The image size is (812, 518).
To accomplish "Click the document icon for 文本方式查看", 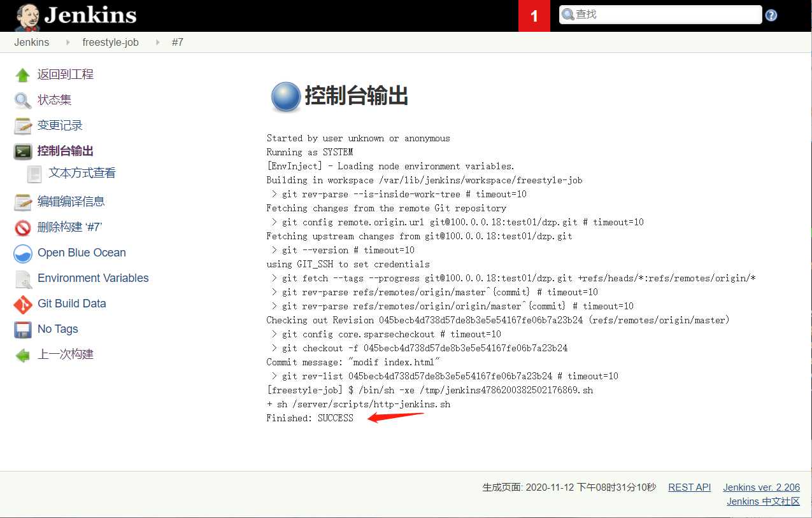I will point(34,174).
